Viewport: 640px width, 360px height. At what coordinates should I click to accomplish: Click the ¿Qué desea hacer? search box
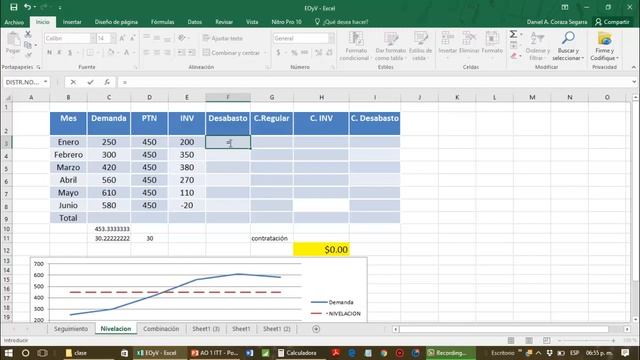click(342, 22)
